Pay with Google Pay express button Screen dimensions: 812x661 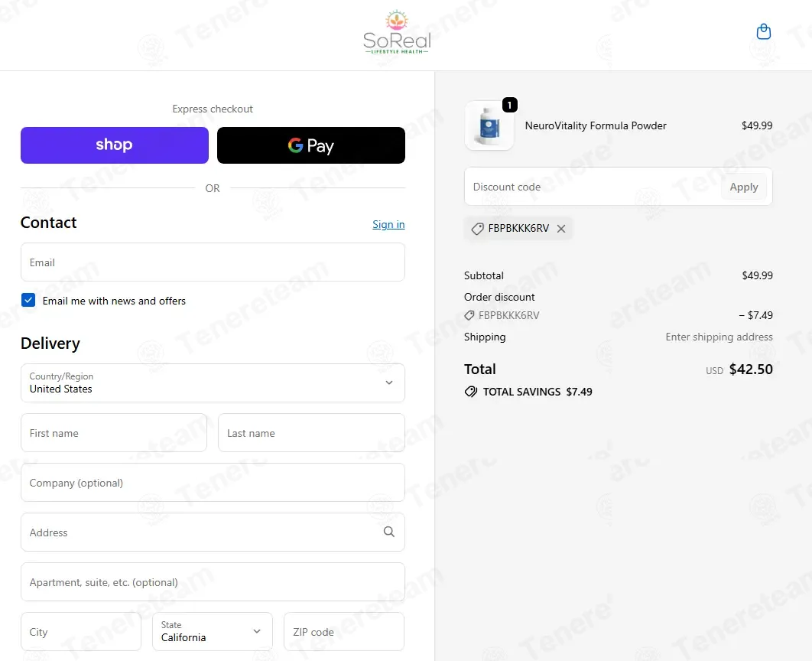pos(310,145)
